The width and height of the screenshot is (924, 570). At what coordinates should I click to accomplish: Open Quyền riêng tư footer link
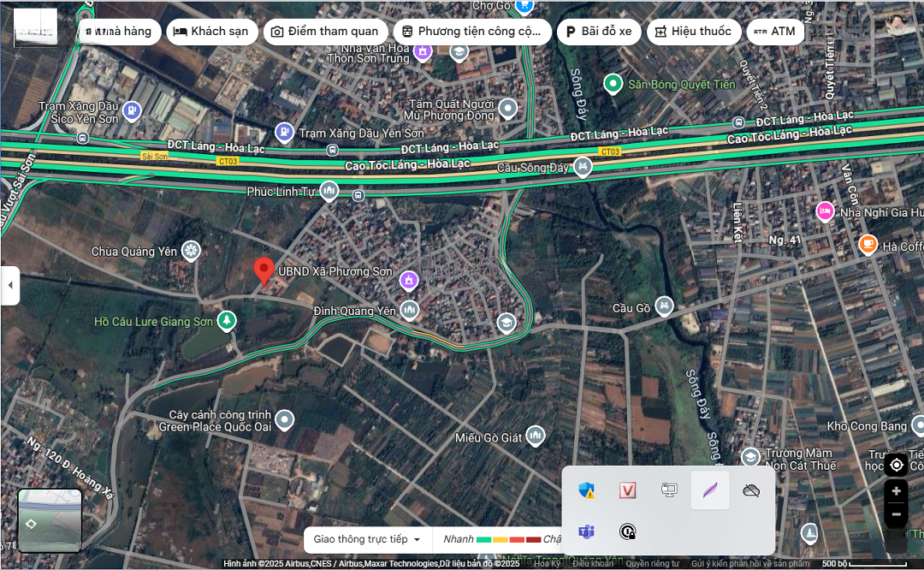point(652,564)
